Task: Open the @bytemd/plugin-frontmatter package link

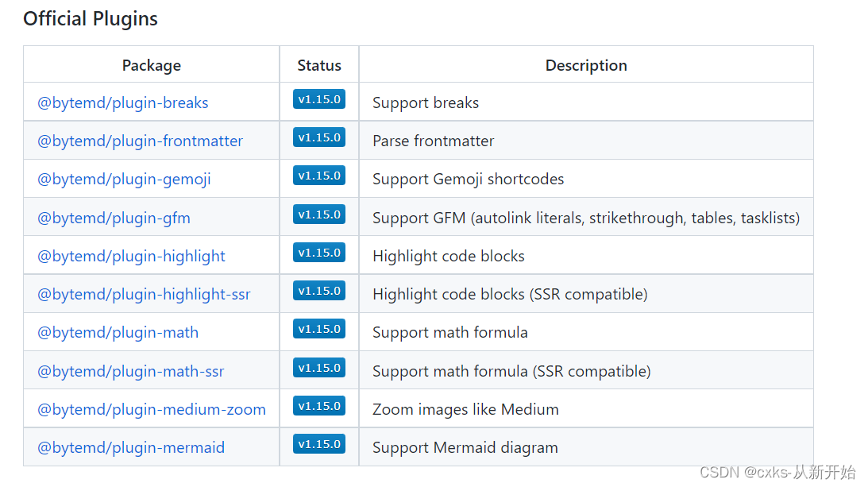Action: (140, 141)
